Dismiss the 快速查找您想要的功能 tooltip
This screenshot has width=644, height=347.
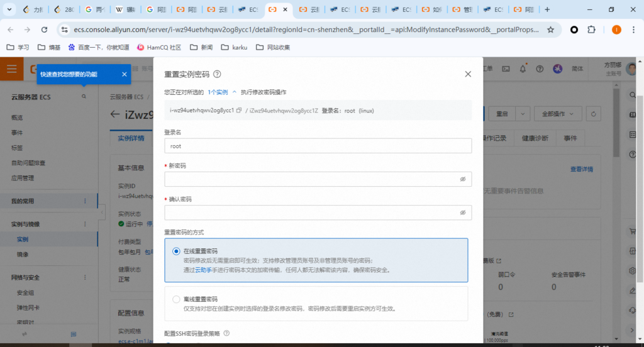(x=124, y=74)
